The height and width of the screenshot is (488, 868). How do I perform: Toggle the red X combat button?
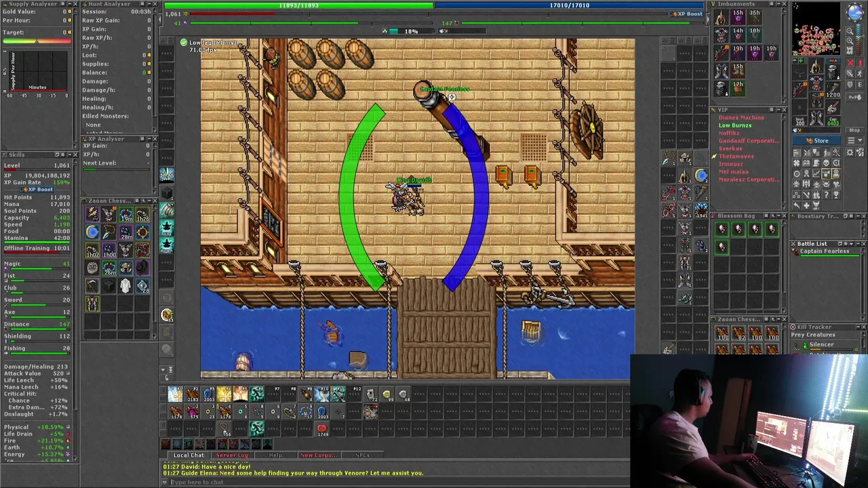click(x=850, y=62)
